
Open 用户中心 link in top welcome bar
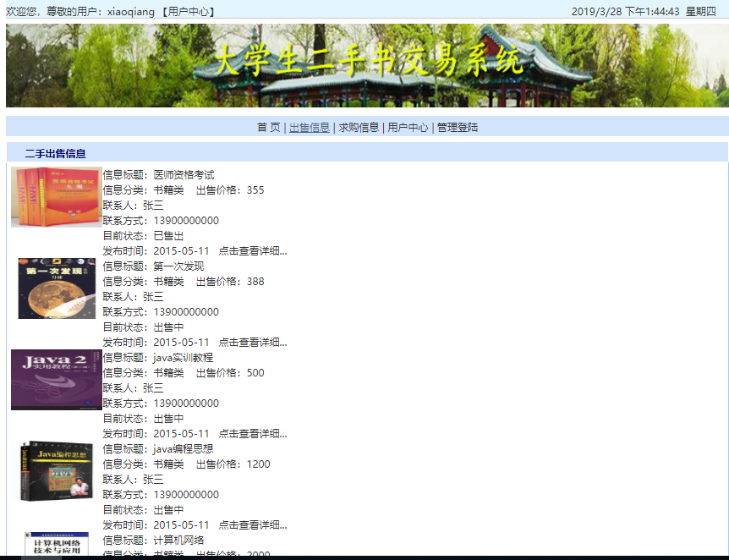tap(189, 12)
